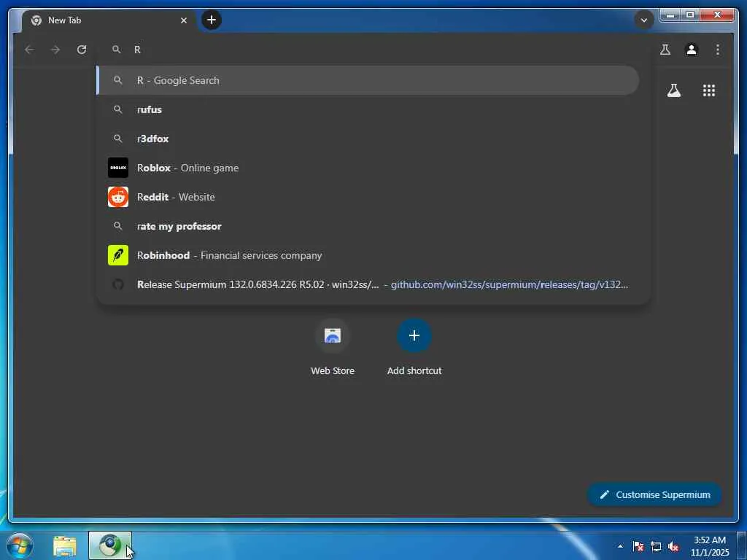
Task: Open a new tab with plus button
Action: pyautogui.click(x=212, y=20)
